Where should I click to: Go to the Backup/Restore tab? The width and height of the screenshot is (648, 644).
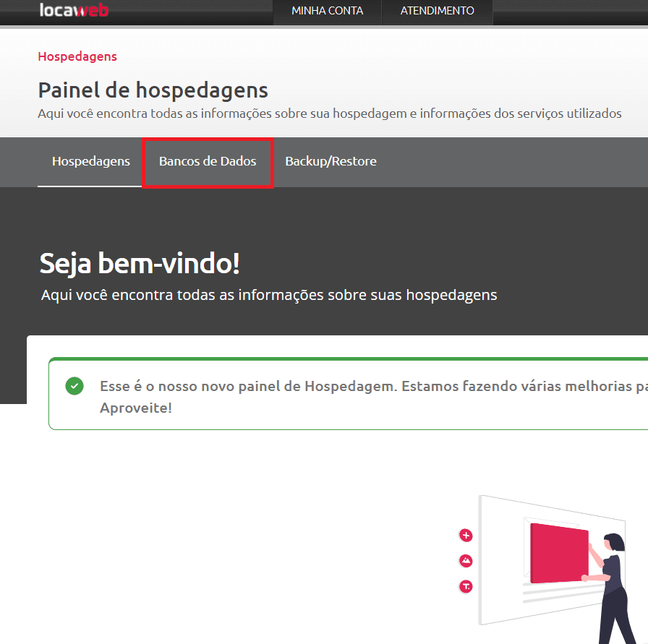pos(331,161)
